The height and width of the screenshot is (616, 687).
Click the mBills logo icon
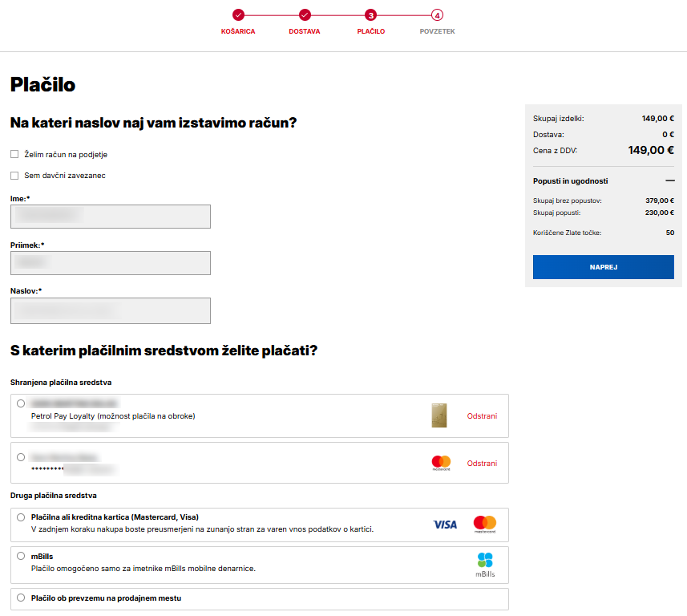487,563
